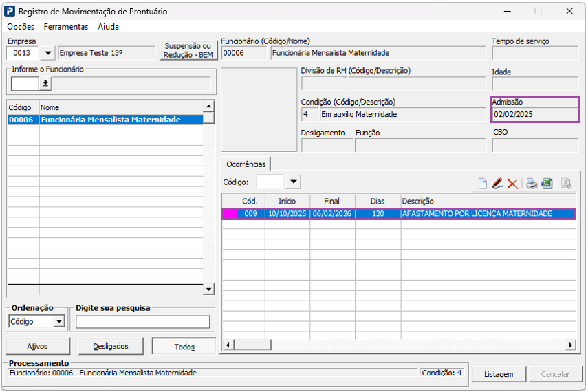Click the occurrences horizontal scrollbar thumb
This screenshot has height=392, width=588.
point(252,345)
